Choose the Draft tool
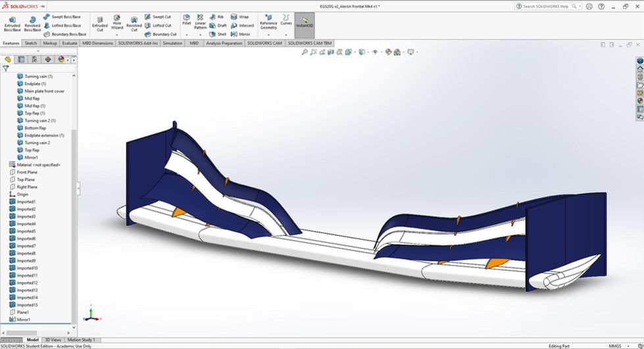 click(x=218, y=26)
